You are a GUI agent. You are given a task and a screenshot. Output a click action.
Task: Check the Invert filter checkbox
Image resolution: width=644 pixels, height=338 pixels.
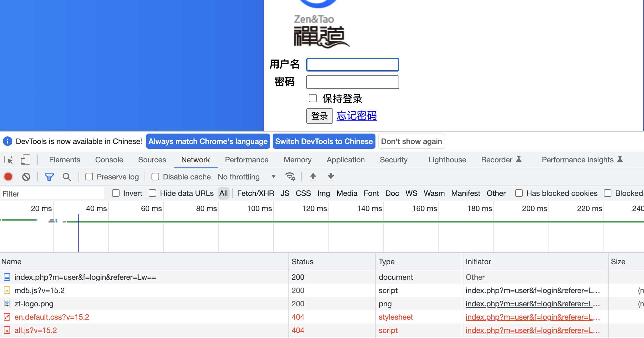tap(116, 193)
